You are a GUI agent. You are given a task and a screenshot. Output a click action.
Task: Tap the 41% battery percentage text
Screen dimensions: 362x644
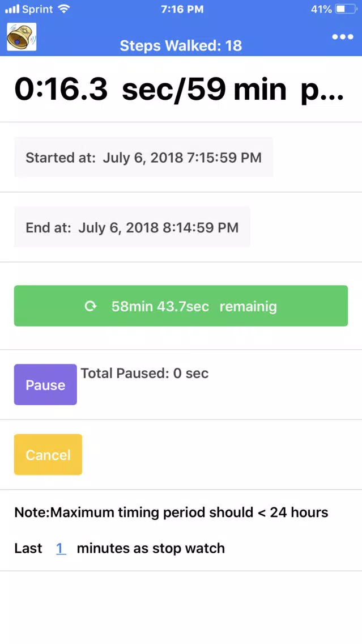(x=321, y=9)
